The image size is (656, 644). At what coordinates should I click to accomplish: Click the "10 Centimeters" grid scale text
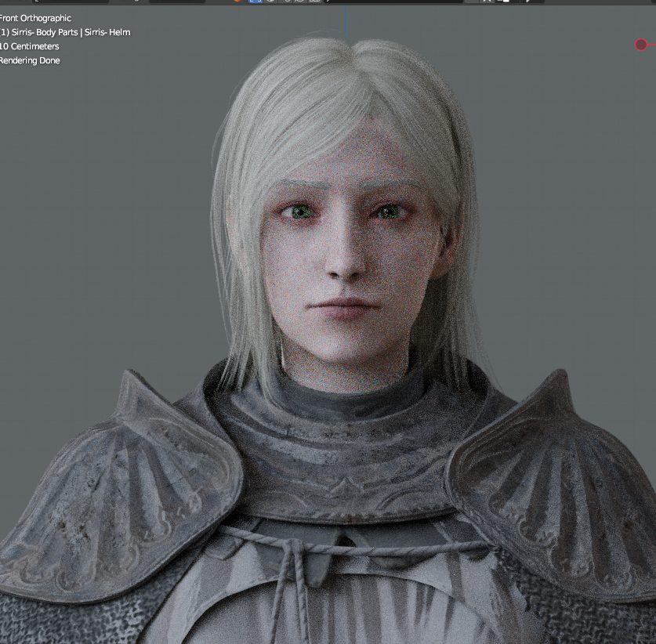[x=29, y=46]
